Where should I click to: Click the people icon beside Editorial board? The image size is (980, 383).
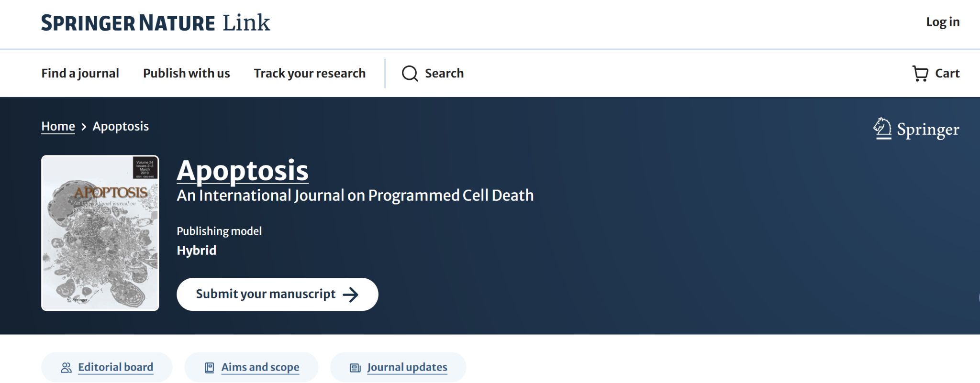[x=66, y=368]
